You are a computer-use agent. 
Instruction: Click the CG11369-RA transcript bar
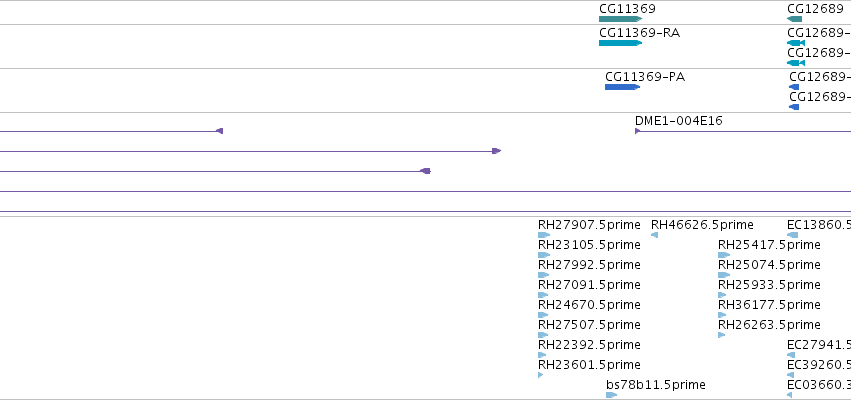coord(620,43)
